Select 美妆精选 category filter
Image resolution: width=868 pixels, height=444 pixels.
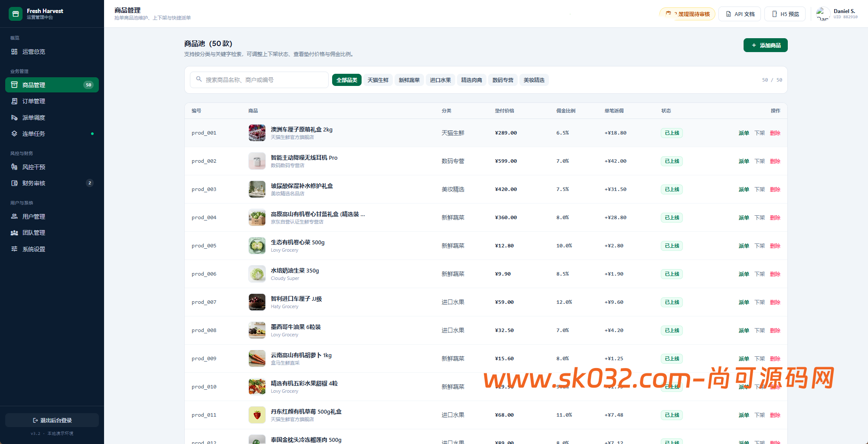pyautogui.click(x=534, y=80)
